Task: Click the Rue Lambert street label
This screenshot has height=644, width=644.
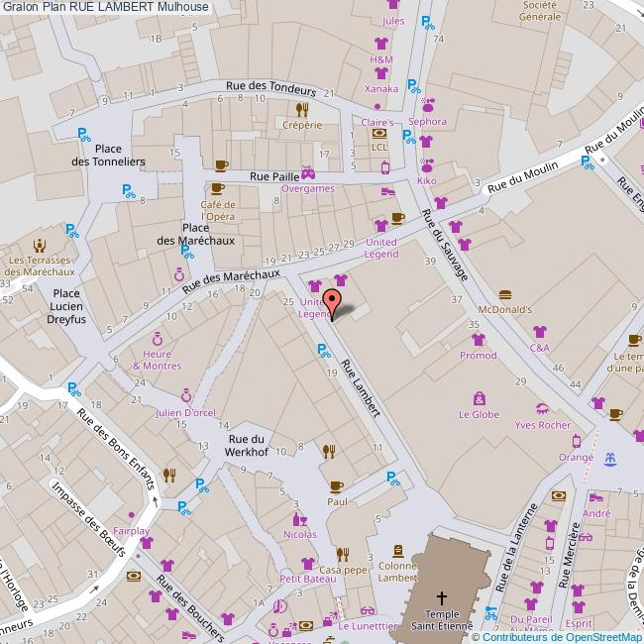Action: click(361, 389)
